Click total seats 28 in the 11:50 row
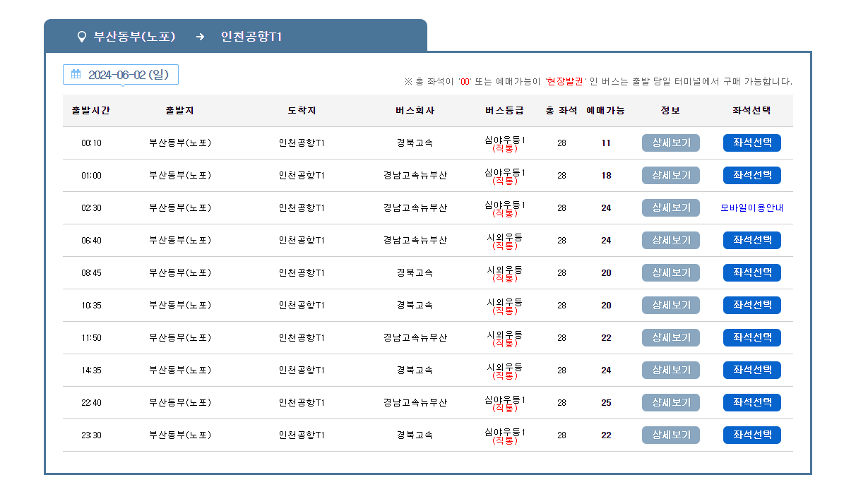Viewport: 868px width, 494px height. point(561,338)
